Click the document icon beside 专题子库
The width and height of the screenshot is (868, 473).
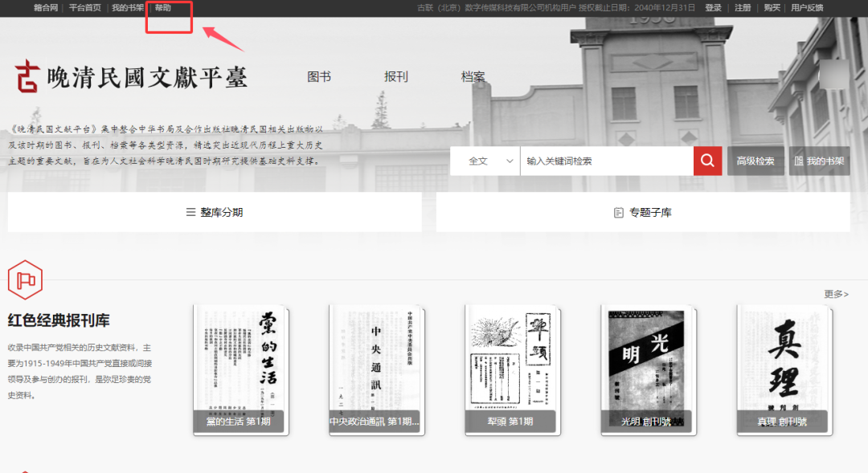tap(618, 213)
